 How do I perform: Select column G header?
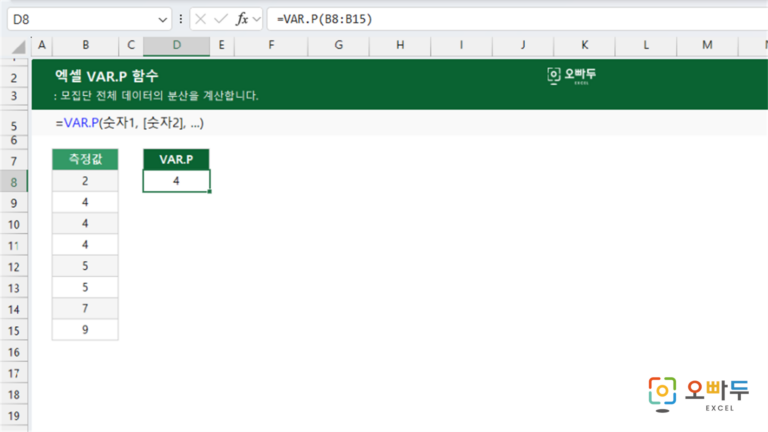pos(338,45)
